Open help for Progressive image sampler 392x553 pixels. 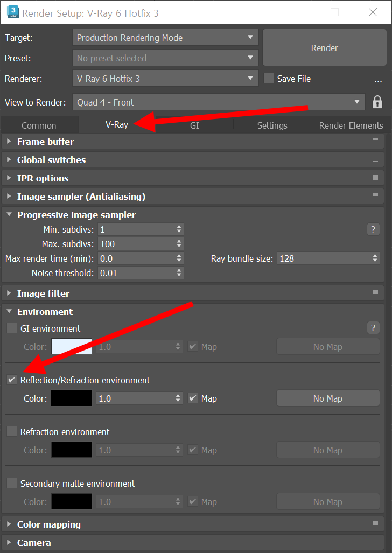point(373,229)
